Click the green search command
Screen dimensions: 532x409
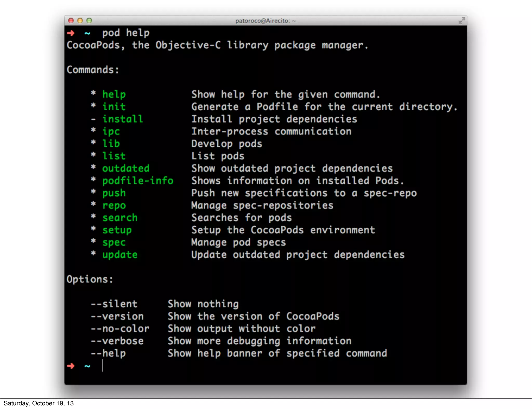120,218
